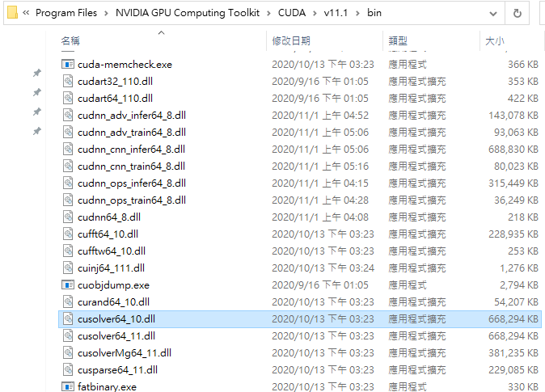Select the fatbinary.exe application icon
The image size is (545, 392).
click(x=68, y=386)
